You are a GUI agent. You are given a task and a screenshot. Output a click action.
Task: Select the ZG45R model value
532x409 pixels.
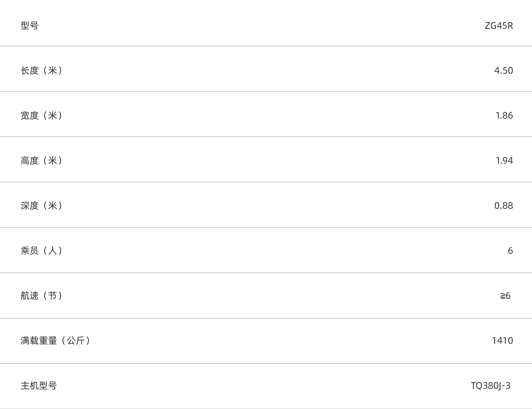[499, 26]
